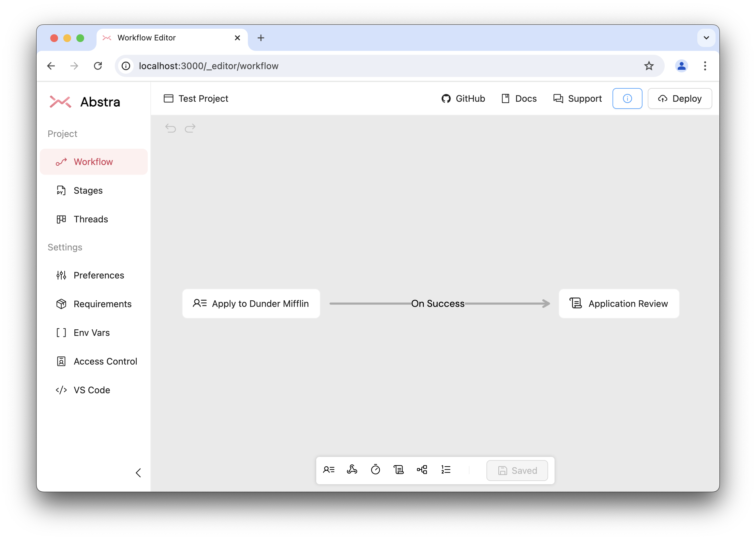The width and height of the screenshot is (756, 540).
Task: Bookmark this page with the star
Action: [x=649, y=66]
